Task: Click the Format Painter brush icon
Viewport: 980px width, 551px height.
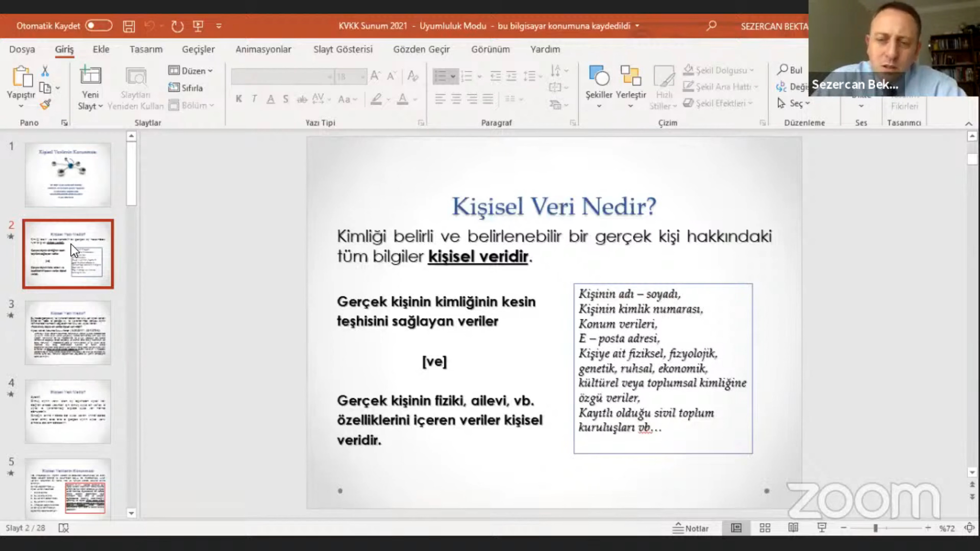Action: coord(45,105)
